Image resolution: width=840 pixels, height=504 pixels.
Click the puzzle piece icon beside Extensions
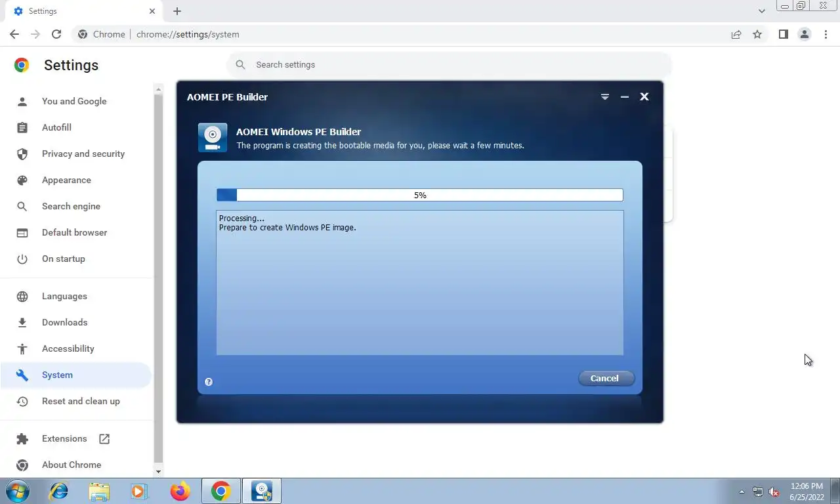point(22,438)
